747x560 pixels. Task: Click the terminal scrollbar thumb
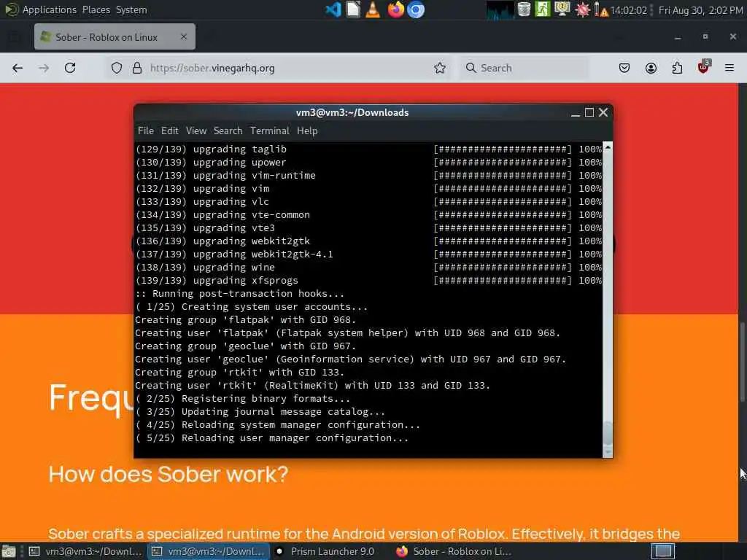click(x=608, y=433)
